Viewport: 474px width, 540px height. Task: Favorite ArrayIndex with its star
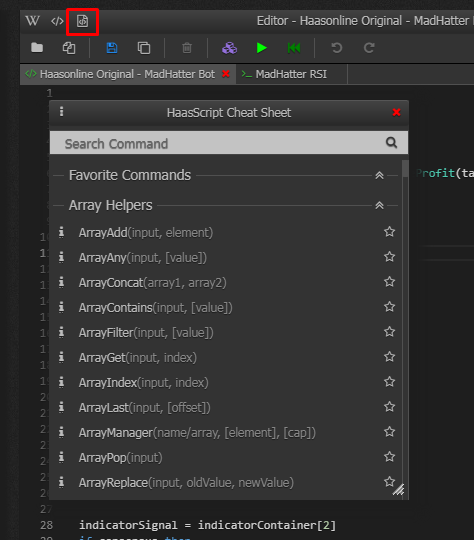click(389, 382)
